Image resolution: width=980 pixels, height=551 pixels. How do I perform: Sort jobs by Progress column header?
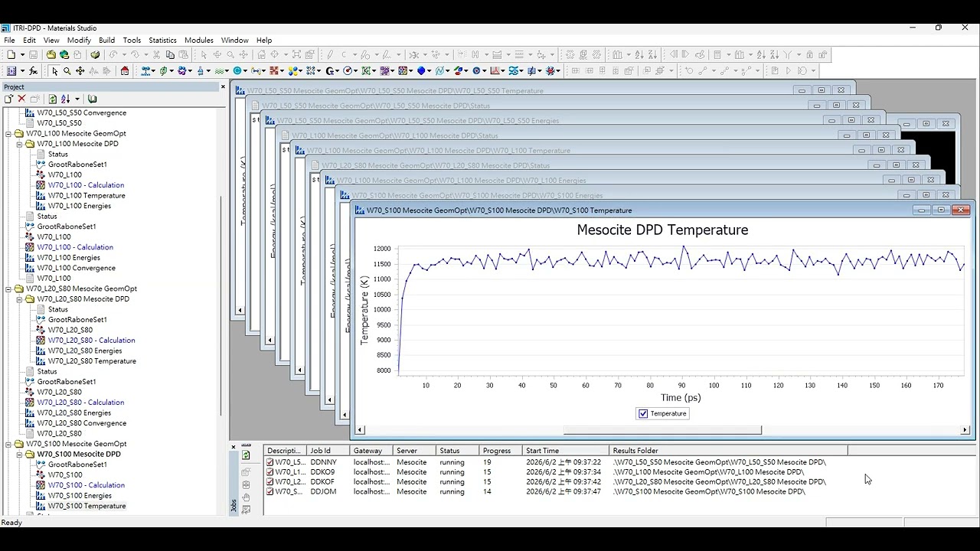(500, 451)
